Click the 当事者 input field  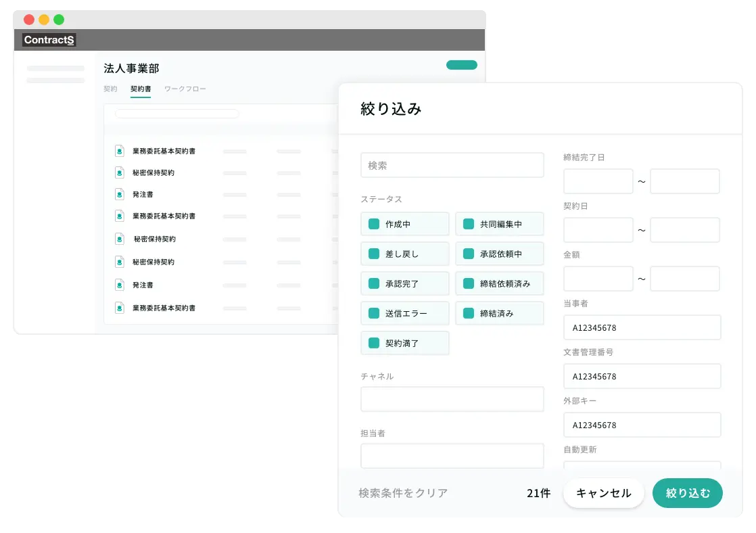point(642,327)
